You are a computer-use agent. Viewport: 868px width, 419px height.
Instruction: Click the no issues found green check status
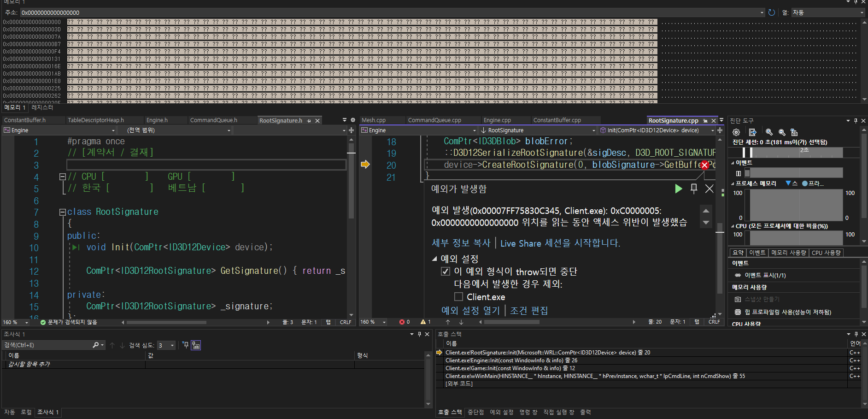pos(69,322)
